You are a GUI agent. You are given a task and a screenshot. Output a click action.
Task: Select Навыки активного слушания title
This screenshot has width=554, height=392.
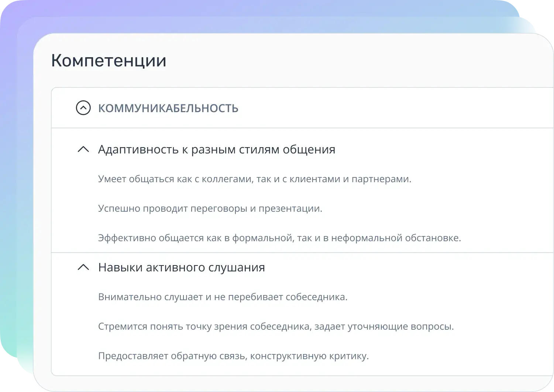click(182, 268)
